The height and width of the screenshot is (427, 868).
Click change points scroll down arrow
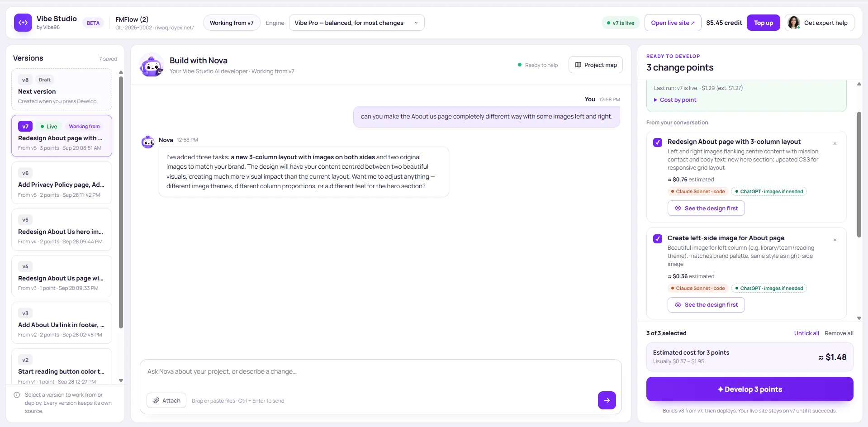pos(859,318)
